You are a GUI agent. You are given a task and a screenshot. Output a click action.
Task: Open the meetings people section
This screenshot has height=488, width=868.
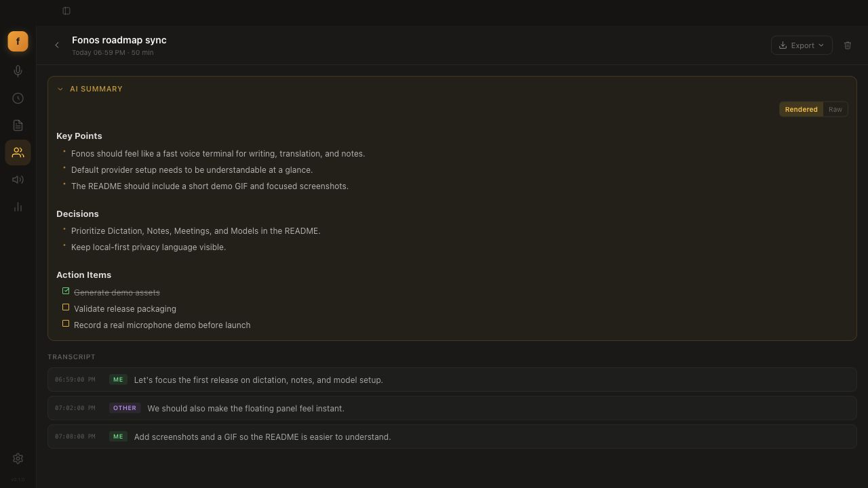[18, 152]
